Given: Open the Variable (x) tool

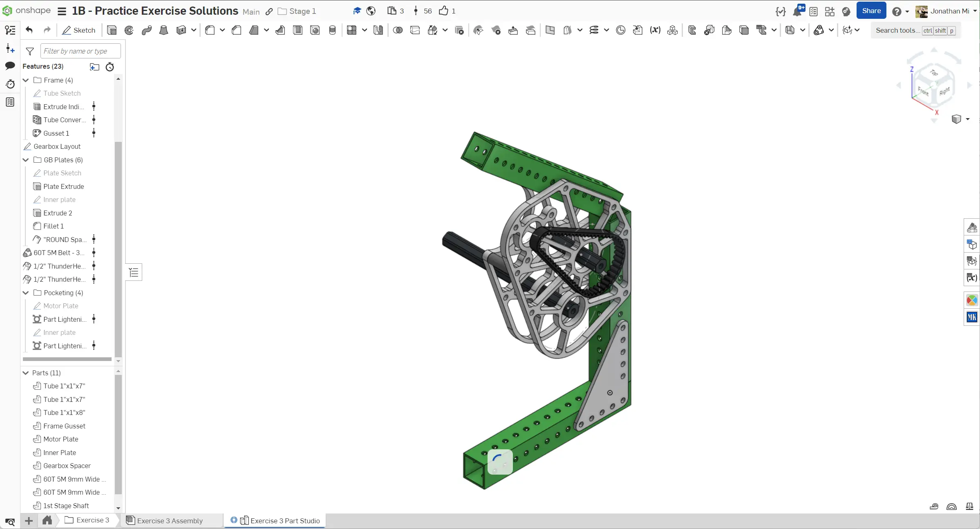Looking at the screenshot, I should [x=655, y=30].
